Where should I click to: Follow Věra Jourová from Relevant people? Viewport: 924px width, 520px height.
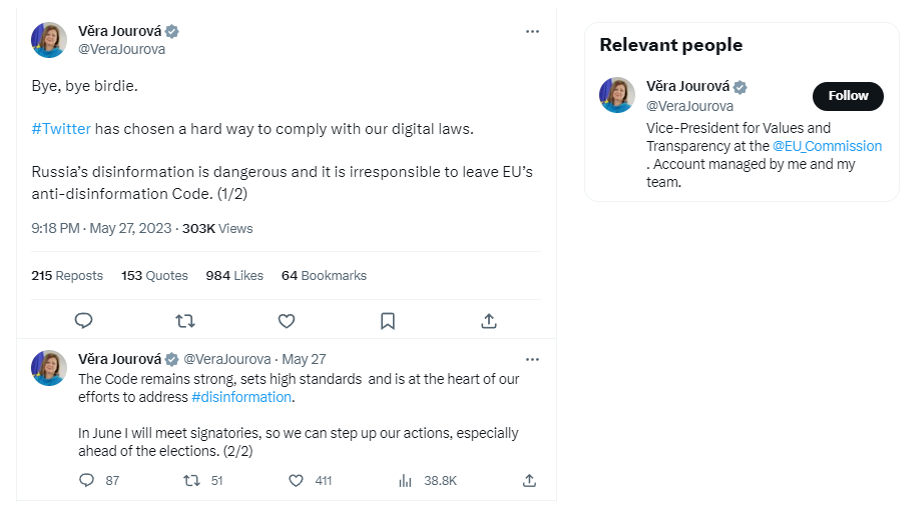[848, 96]
